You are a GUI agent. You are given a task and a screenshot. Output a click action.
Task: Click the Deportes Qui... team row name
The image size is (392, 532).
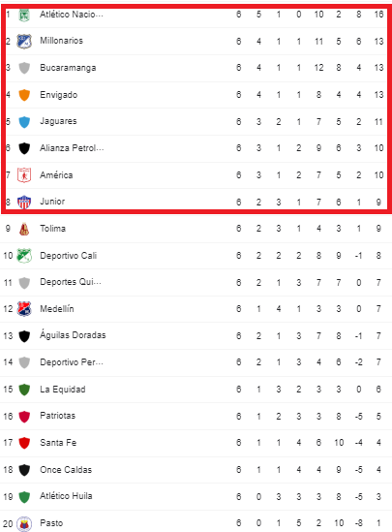(71, 282)
